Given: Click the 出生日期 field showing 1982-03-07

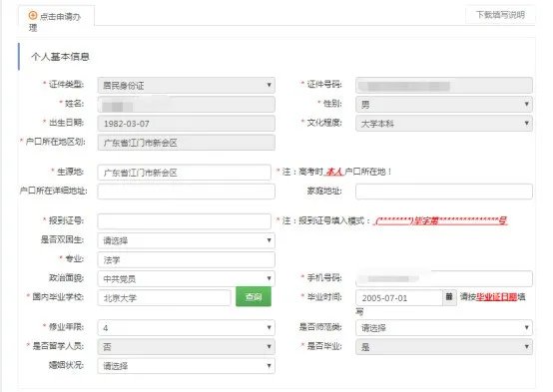Looking at the screenshot, I should (187, 124).
